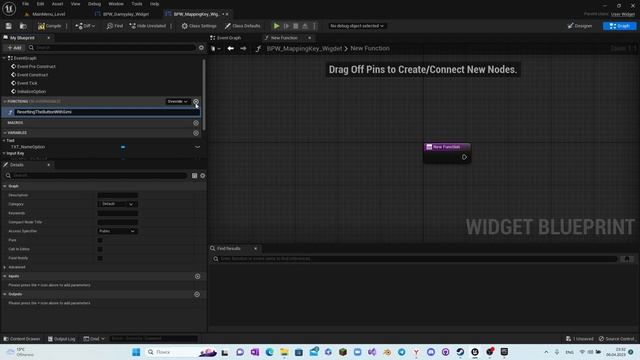Collapse the Text variable category
The height and width of the screenshot is (360, 640).
click(4, 140)
